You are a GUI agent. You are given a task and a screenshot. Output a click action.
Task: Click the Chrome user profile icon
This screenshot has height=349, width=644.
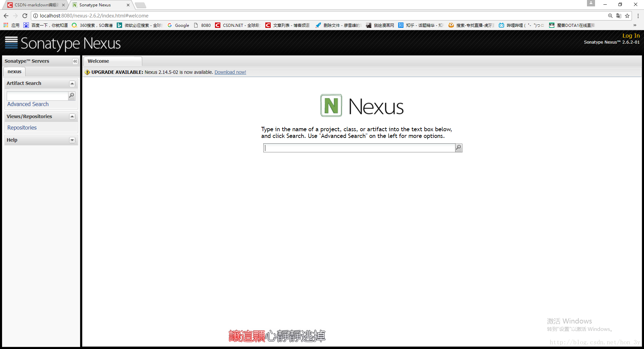[591, 3]
